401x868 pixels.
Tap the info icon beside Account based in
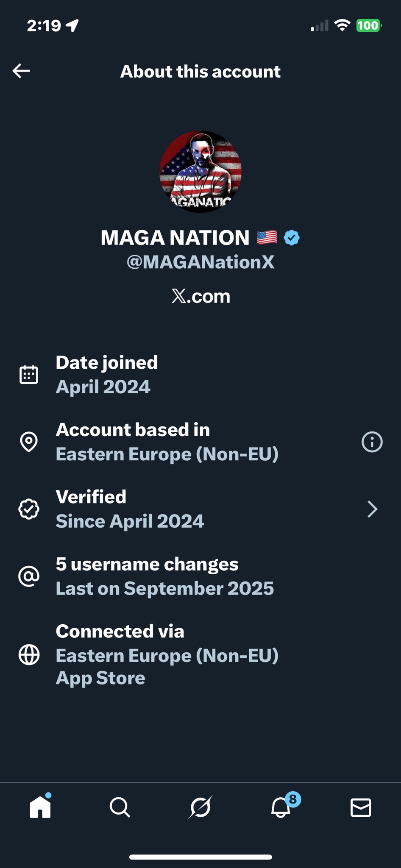pos(372,442)
